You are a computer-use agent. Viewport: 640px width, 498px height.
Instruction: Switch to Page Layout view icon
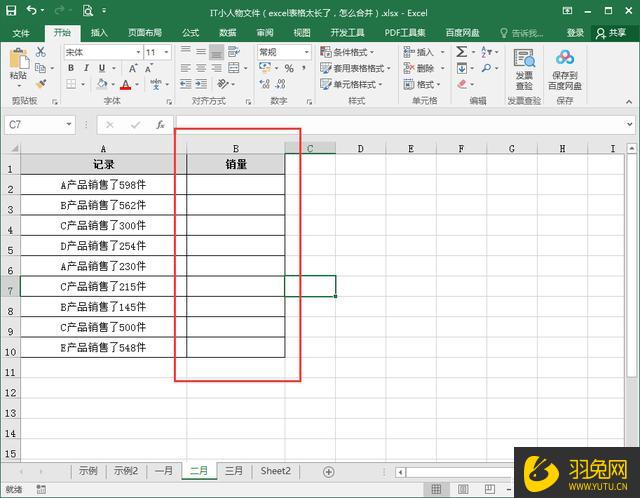[463, 489]
